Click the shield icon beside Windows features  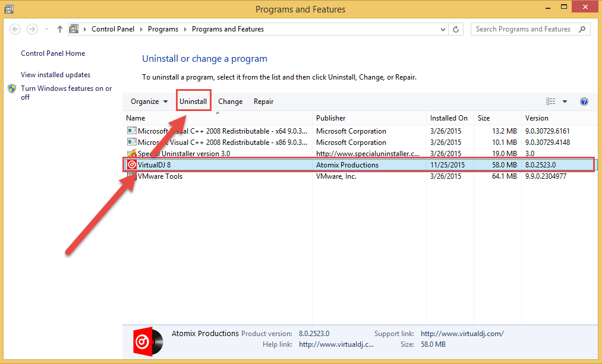tap(12, 88)
